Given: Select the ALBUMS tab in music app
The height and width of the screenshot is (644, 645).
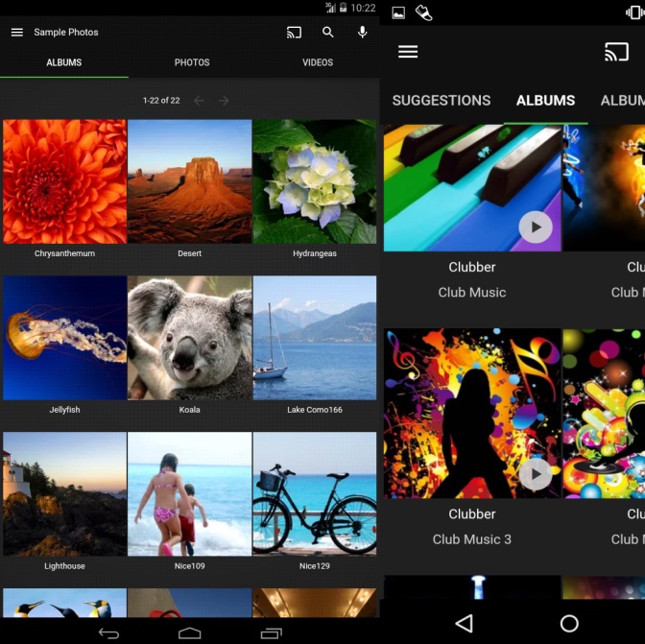Looking at the screenshot, I should point(545,101).
